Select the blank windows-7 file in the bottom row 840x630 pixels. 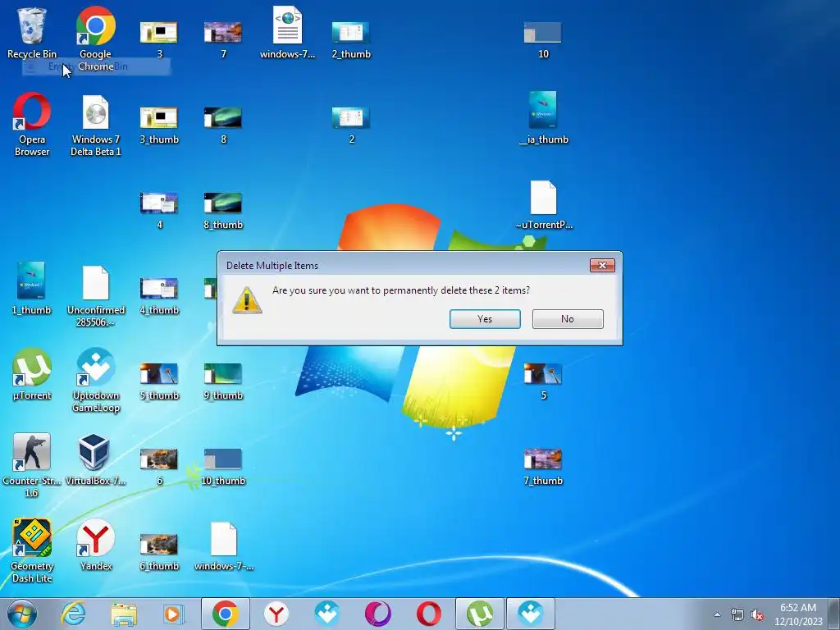coord(224,546)
